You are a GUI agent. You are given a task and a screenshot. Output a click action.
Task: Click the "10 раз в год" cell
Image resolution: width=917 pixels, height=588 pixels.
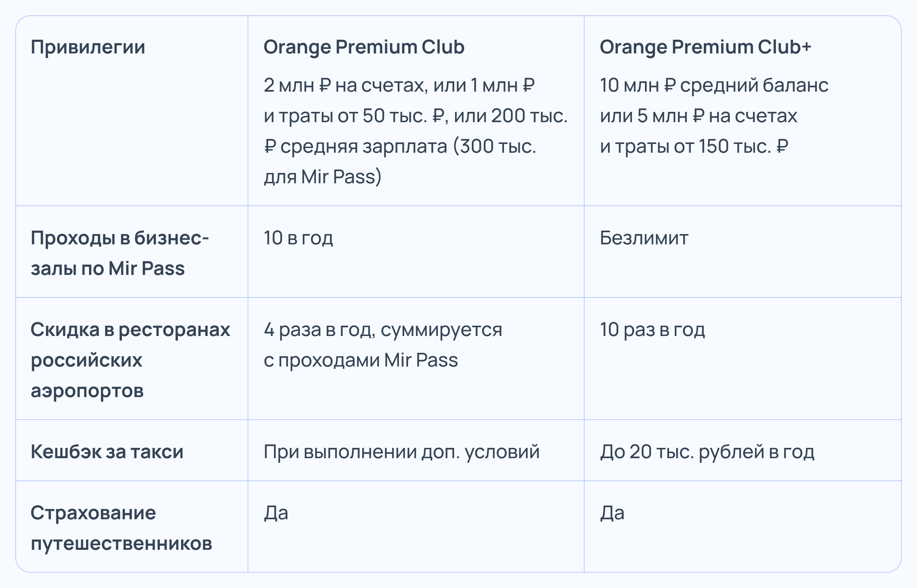652,330
